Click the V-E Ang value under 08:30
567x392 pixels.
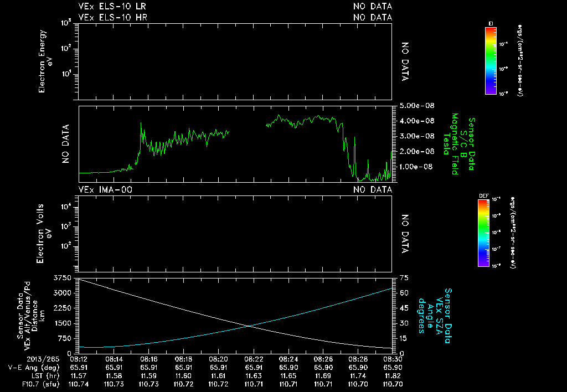coord(393,368)
